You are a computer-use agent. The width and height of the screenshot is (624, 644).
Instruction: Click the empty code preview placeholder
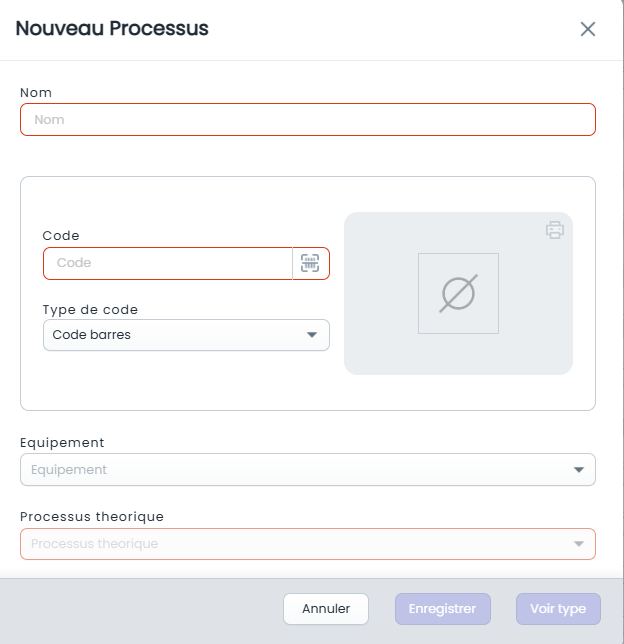458,293
